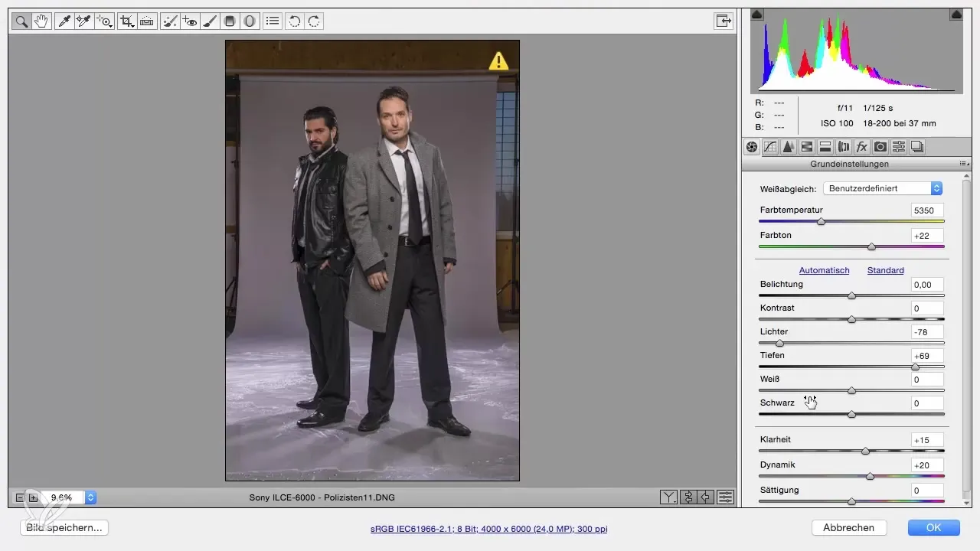Viewport: 980px width, 551px height.
Task: Pick the White Balance eyedropper tool
Action: pyautogui.click(x=64, y=21)
